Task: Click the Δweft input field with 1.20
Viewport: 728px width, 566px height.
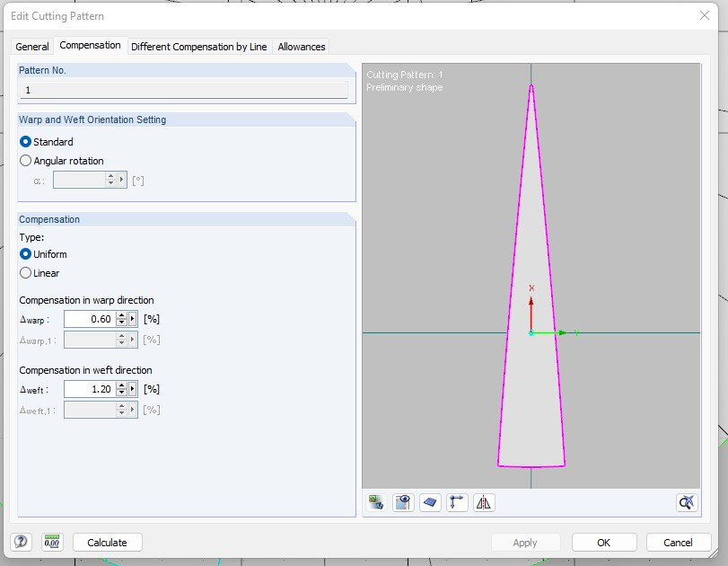Action: [90, 389]
